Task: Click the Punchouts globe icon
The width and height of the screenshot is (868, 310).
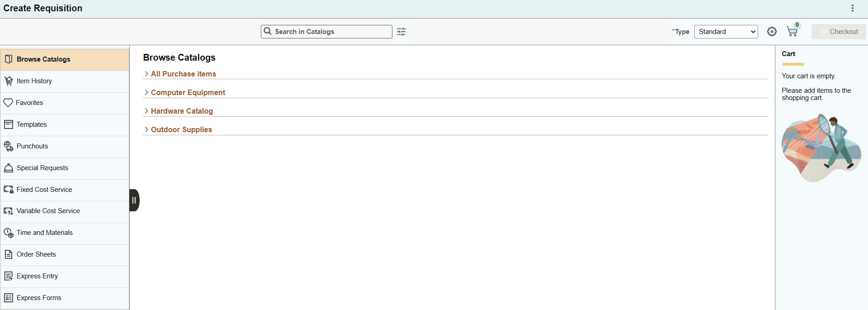Action: click(x=9, y=146)
